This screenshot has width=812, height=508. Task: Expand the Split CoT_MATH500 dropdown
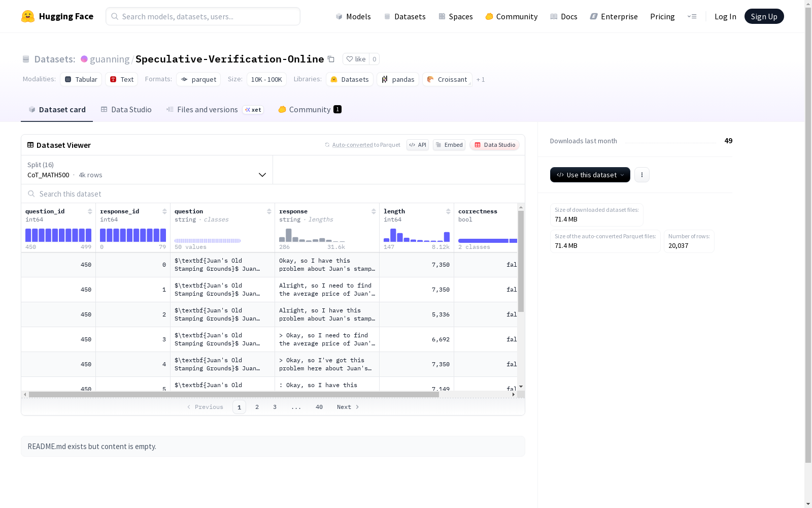tap(147, 170)
